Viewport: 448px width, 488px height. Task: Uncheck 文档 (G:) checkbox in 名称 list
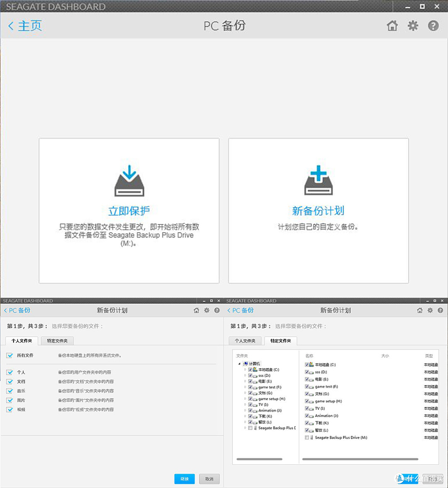(307, 394)
